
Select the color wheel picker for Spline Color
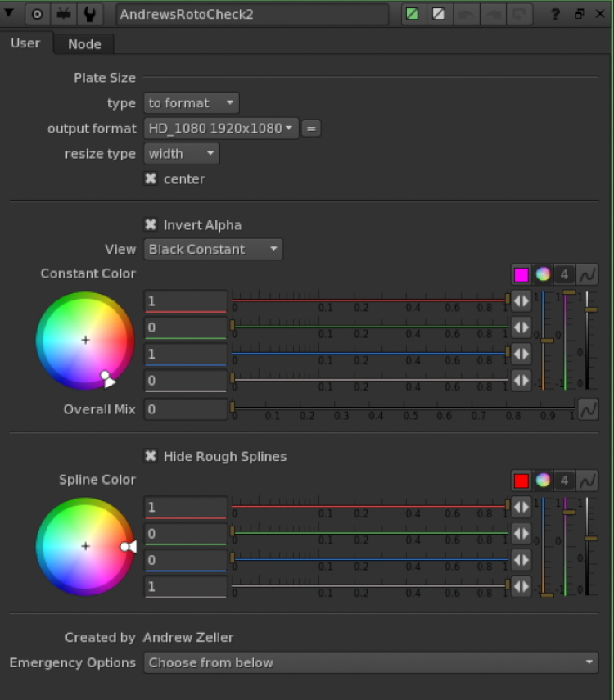coord(543,481)
